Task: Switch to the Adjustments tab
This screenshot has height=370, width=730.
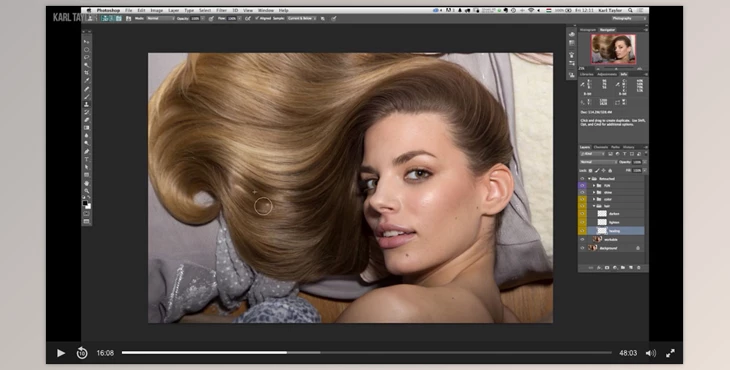Action: tap(607, 74)
